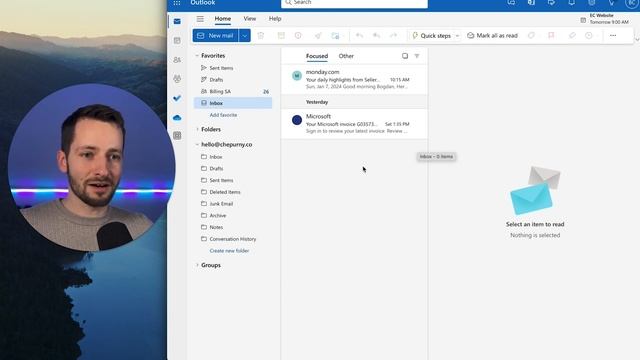Expand the Folders section chevron
The width and height of the screenshot is (640, 360).
coord(197,129)
